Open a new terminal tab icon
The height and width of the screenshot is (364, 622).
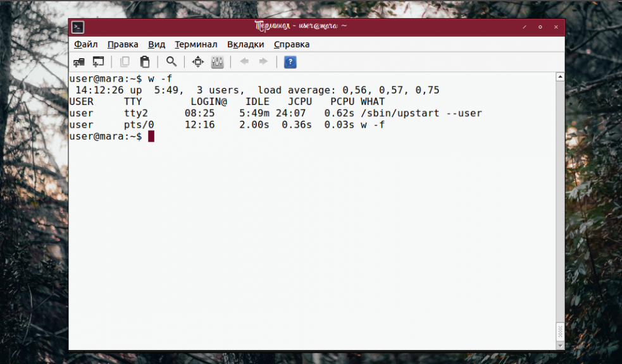click(79, 62)
